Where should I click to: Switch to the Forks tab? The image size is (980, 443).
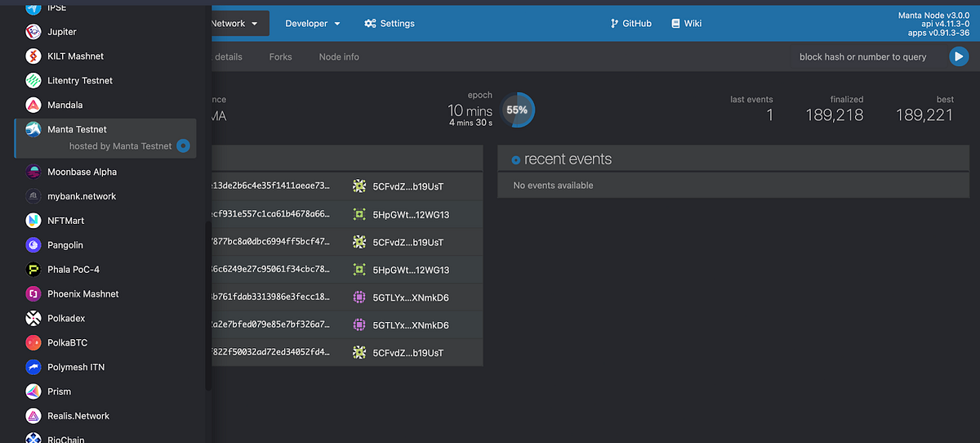coord(280,57)
